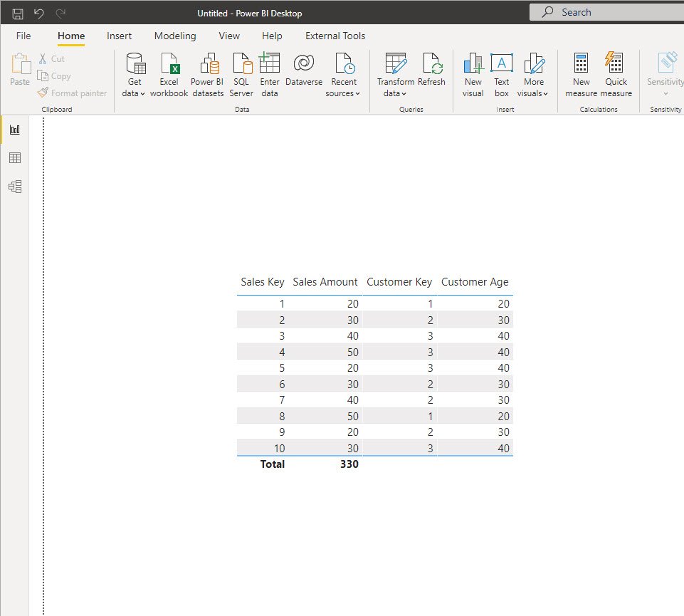This screenshot has height=616, width=684.
Task: Go to the View ribbon tab
Action: [x=229, y=36]
